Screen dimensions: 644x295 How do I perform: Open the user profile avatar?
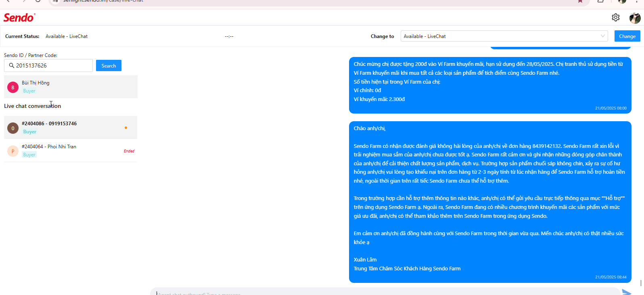(x=635, y=18)
